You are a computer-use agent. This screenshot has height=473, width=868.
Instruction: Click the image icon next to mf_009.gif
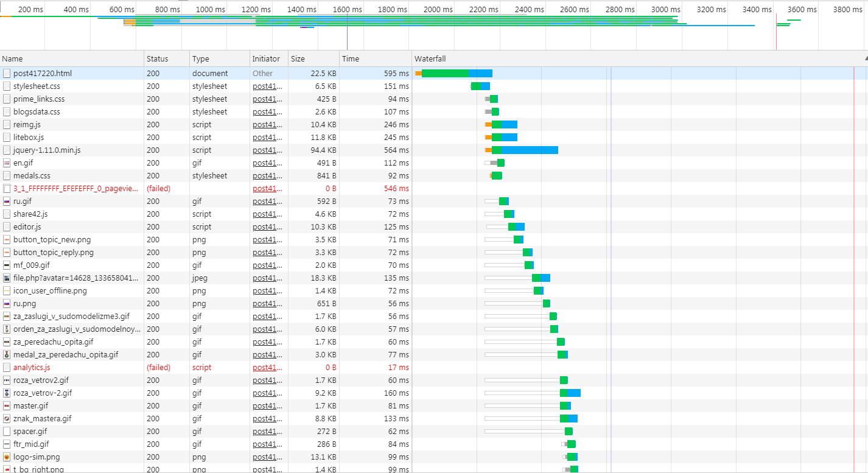point(7,265)
